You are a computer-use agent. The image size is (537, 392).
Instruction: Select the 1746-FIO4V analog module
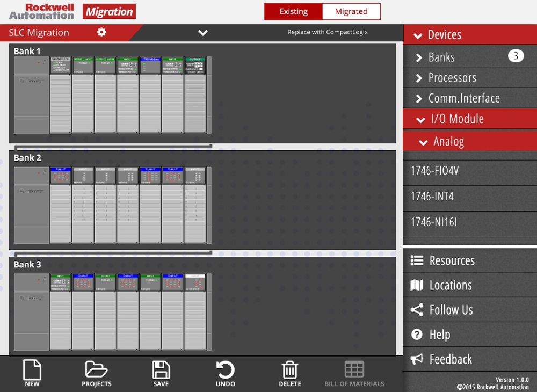tap(435, 171)
